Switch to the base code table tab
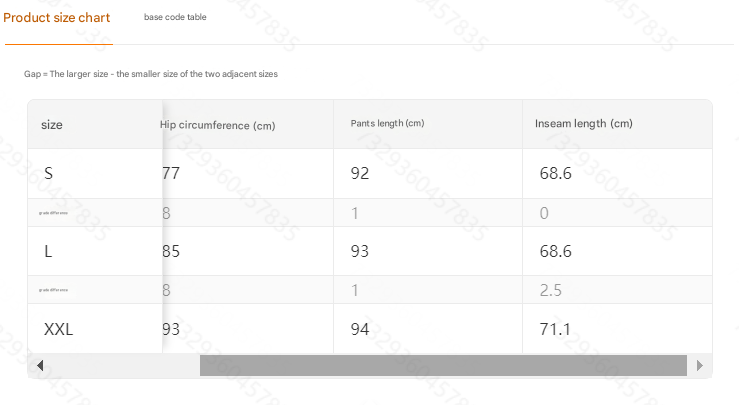This screenshot has width=739, height=405. (x=175, y=17)
